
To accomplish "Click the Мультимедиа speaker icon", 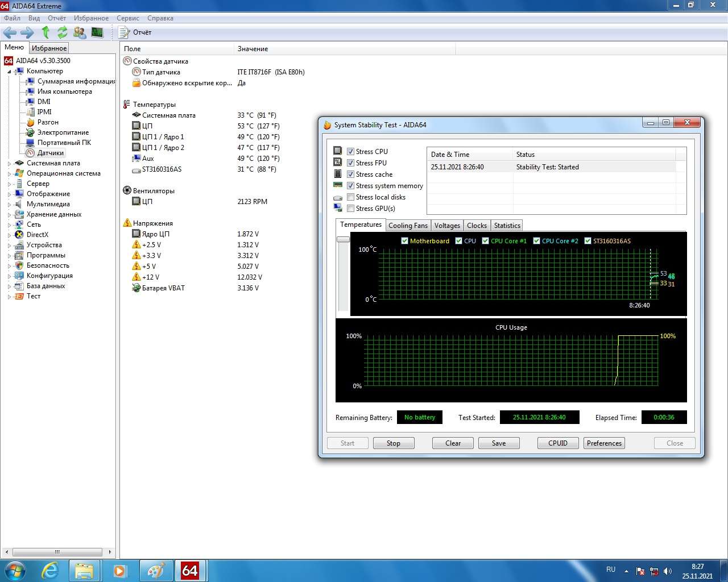I will (x=19, y=204).
